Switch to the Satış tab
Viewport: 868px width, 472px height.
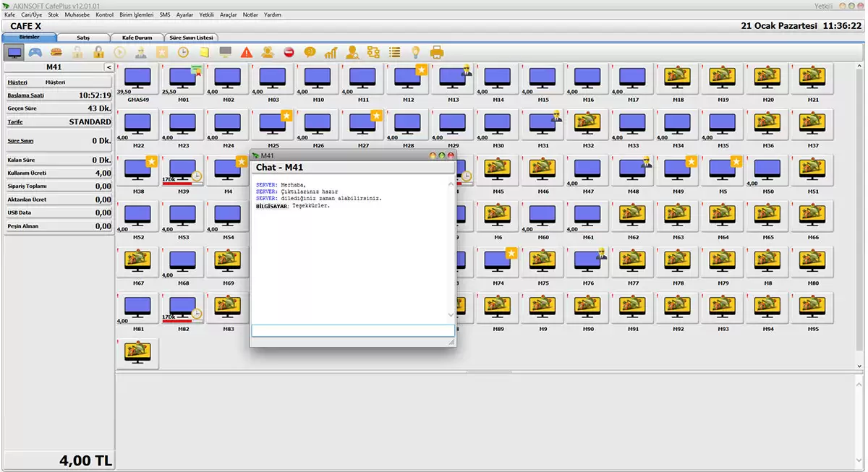pyautogui.click(x=83, y=37)
